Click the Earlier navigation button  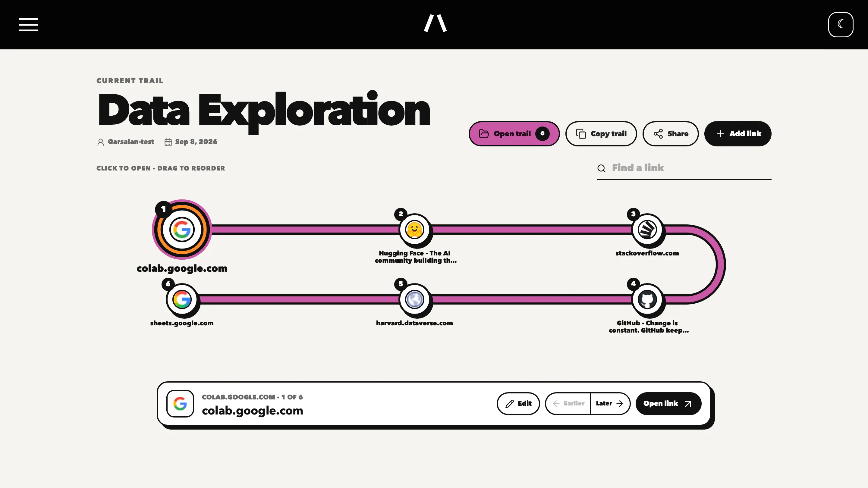coord(568,403)
